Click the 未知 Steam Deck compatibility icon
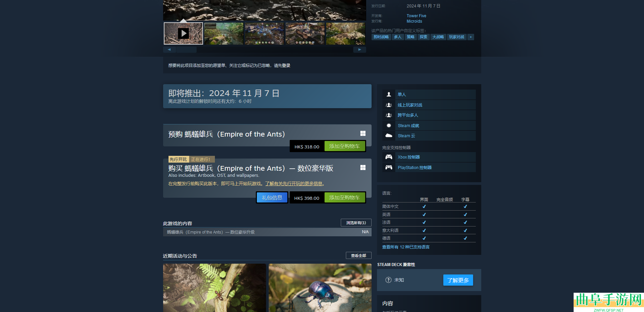 click(388, 280)
